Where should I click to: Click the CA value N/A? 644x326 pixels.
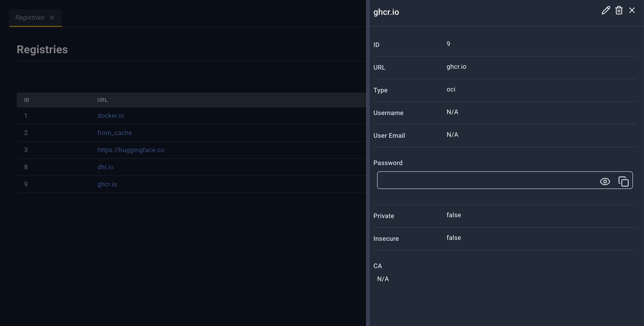click(x=383, y=279)
